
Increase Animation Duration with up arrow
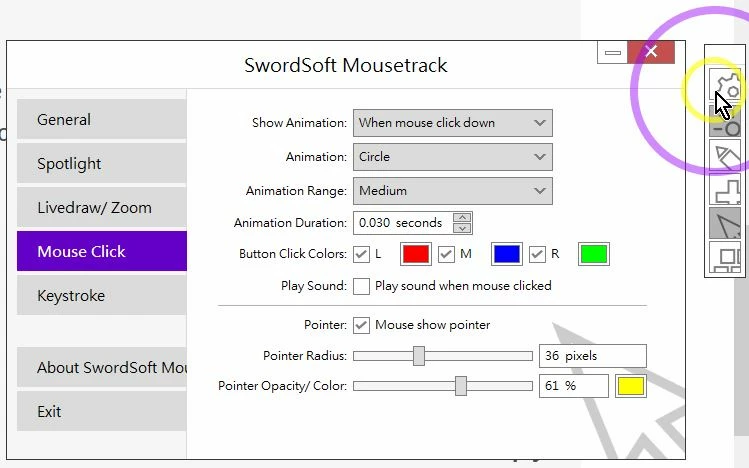click(462, 218)
